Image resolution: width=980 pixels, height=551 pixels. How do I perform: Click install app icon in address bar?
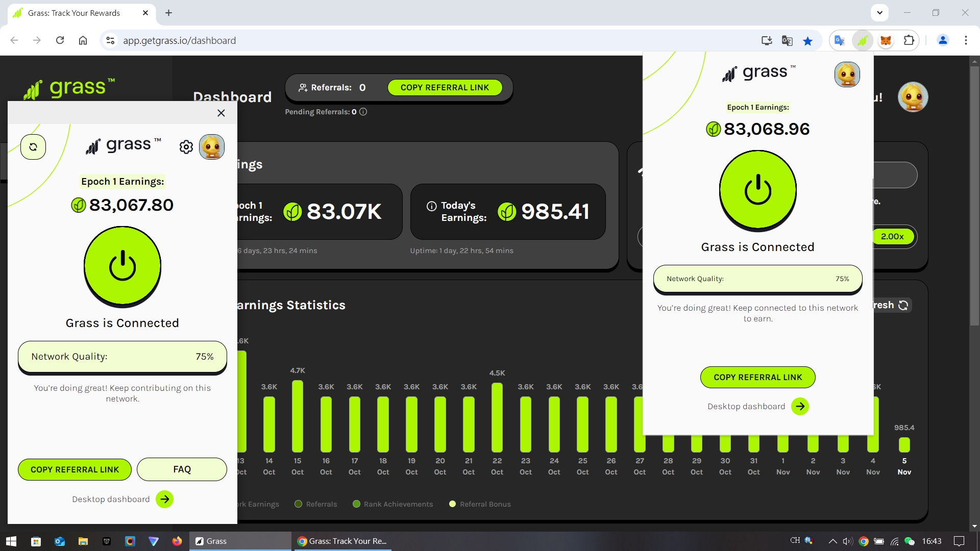point(767,41)
